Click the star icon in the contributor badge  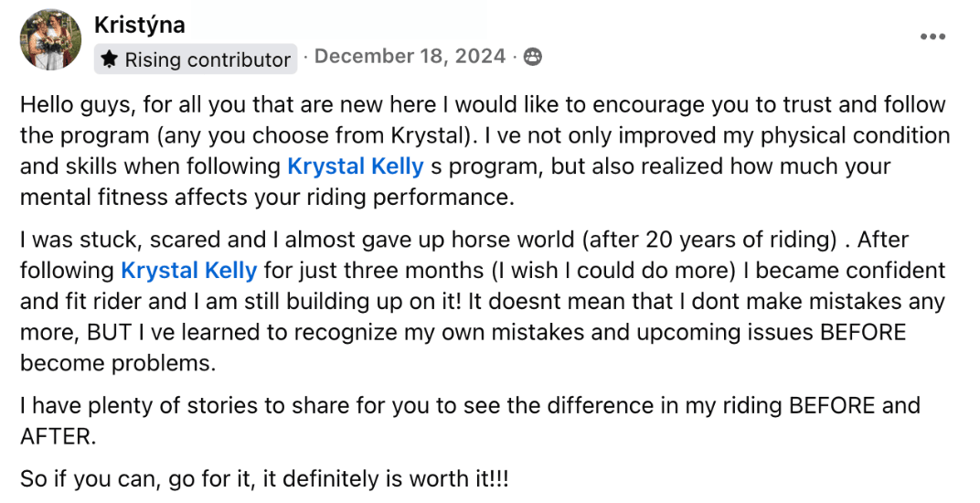[x=110, y=60]
